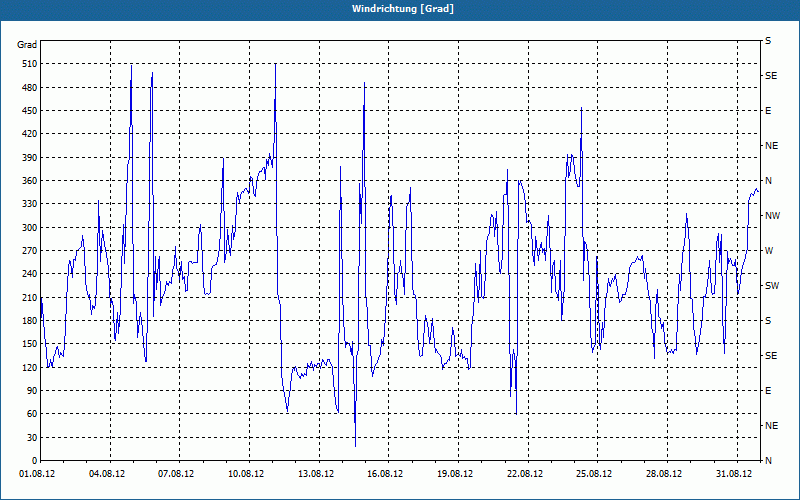
Task: Click the 19.08.12 date label
Action: pos(455,474)
